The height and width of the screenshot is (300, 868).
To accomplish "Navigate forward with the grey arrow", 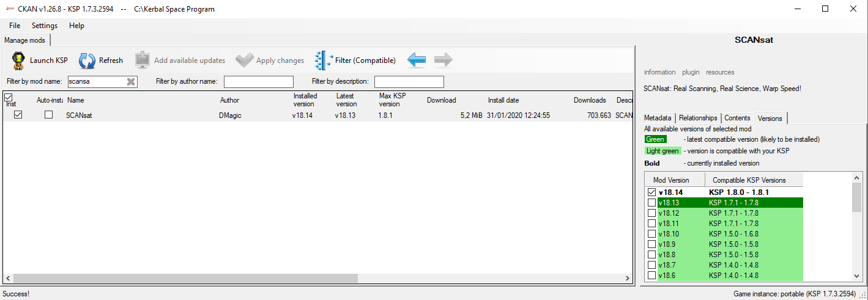I will 443,60.
